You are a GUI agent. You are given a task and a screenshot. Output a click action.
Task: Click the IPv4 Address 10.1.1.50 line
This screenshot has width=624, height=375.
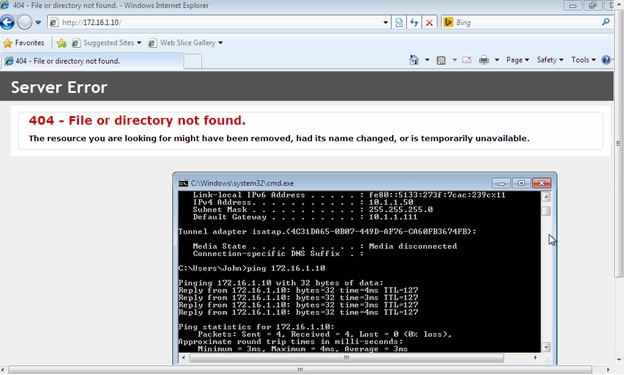[303, 203]
